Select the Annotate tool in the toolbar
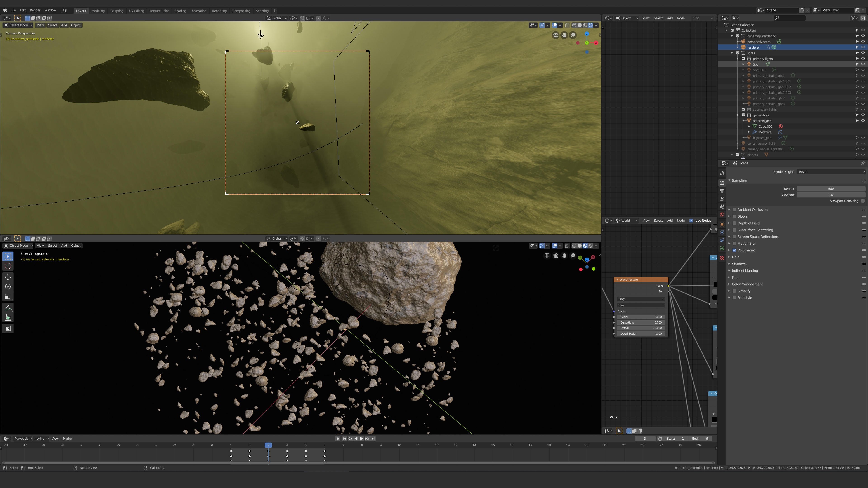Image resolution: width=868 pixels, height=488 pixels. pyautogui.click(x=8, y=307)
